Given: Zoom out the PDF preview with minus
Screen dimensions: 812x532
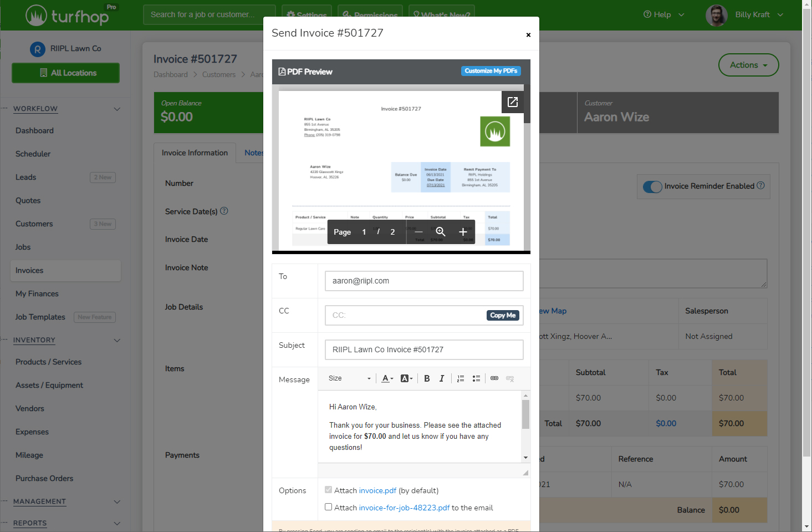Looking at the screenshot, I should pyautogui.click(x=418, y=232).
